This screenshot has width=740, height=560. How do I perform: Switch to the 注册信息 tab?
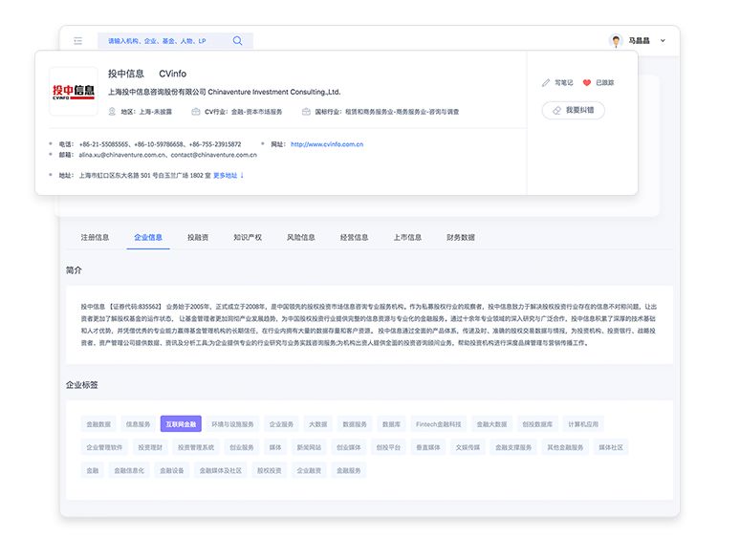pyautogui.click(x=95, y=237)
